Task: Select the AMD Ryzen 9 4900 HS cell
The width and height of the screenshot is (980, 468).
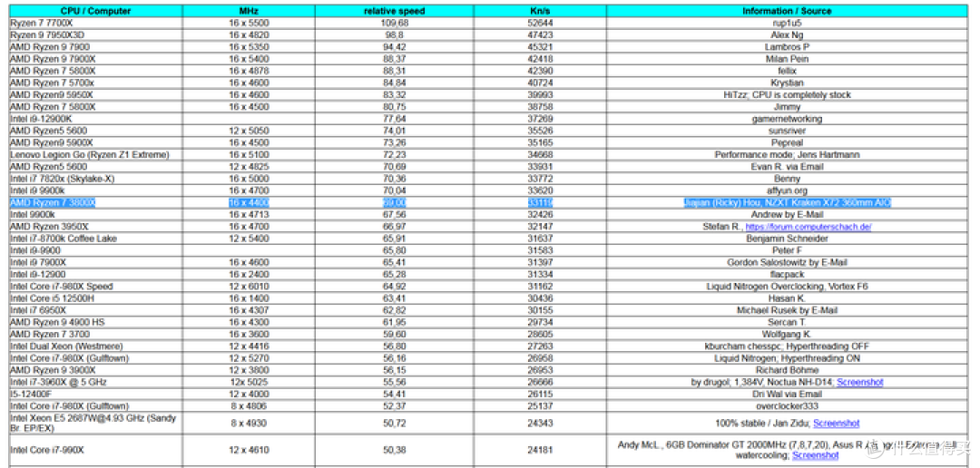Action: 95,322
